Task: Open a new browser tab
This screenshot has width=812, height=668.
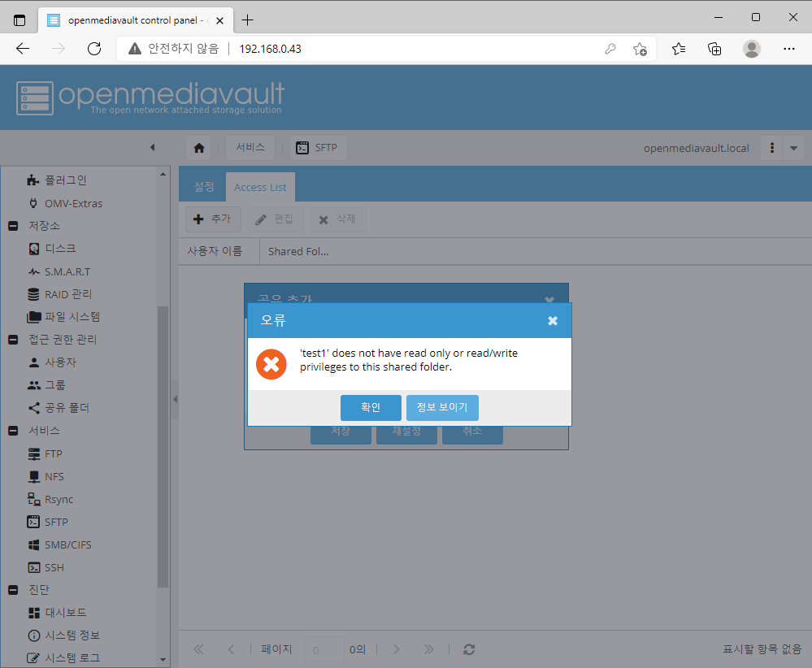Action: pyautogui.click(x=248, y=20)
